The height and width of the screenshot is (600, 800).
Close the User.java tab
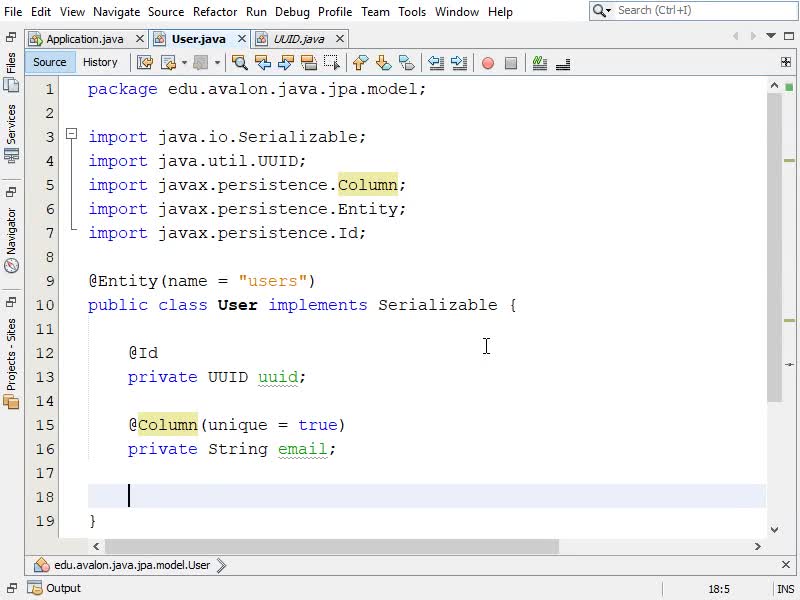(242, 39)
